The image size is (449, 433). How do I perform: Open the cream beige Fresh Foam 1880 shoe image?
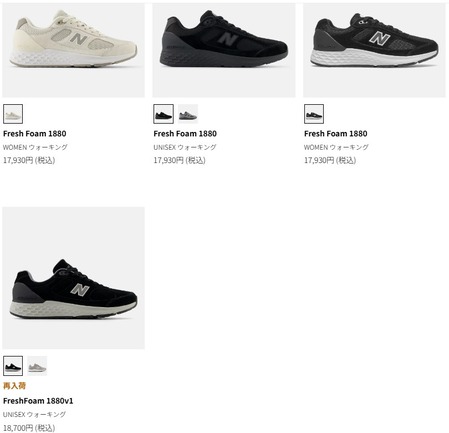tap(73, 50)
